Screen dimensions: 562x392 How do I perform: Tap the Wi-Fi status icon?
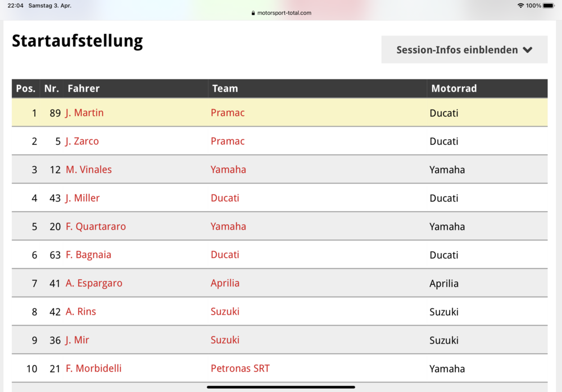(520, 6)
